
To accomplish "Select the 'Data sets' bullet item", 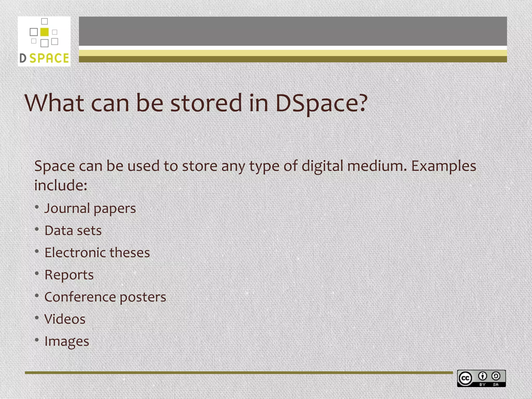I will pos(73,230).
